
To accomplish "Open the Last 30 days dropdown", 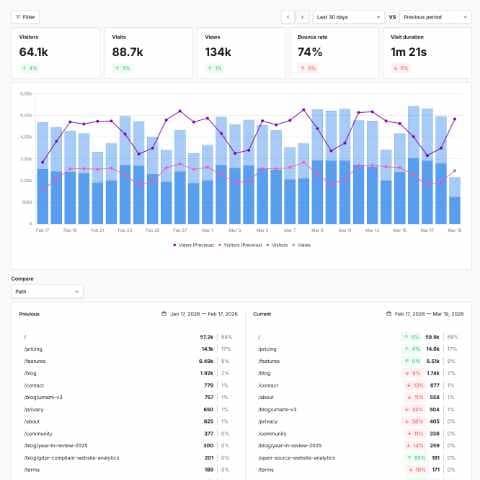I will 348,17.
